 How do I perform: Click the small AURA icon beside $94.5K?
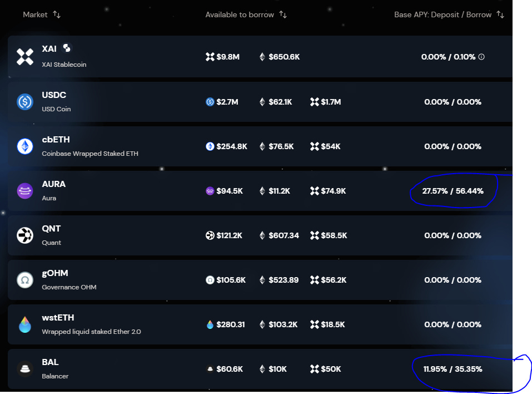click(x=210, y=191)
